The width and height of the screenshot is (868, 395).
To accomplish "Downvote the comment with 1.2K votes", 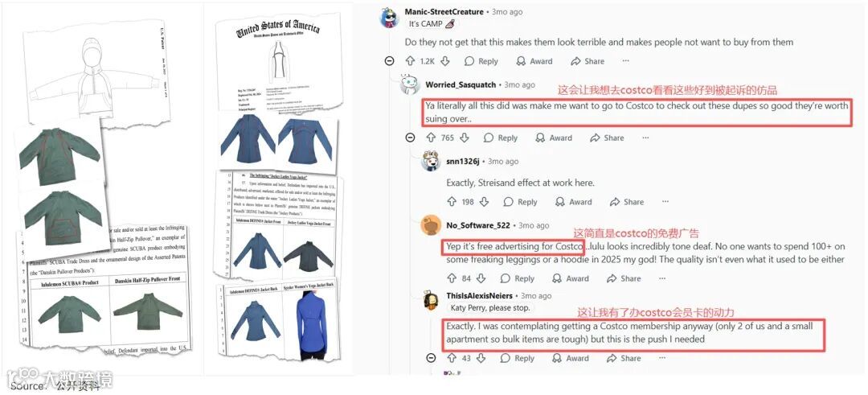I will click(445, 61).
